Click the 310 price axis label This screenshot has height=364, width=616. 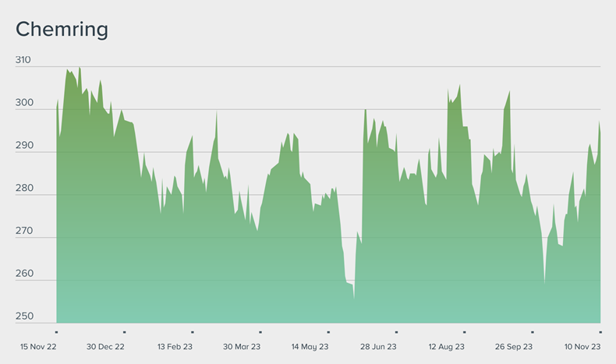tap(23, 60)
